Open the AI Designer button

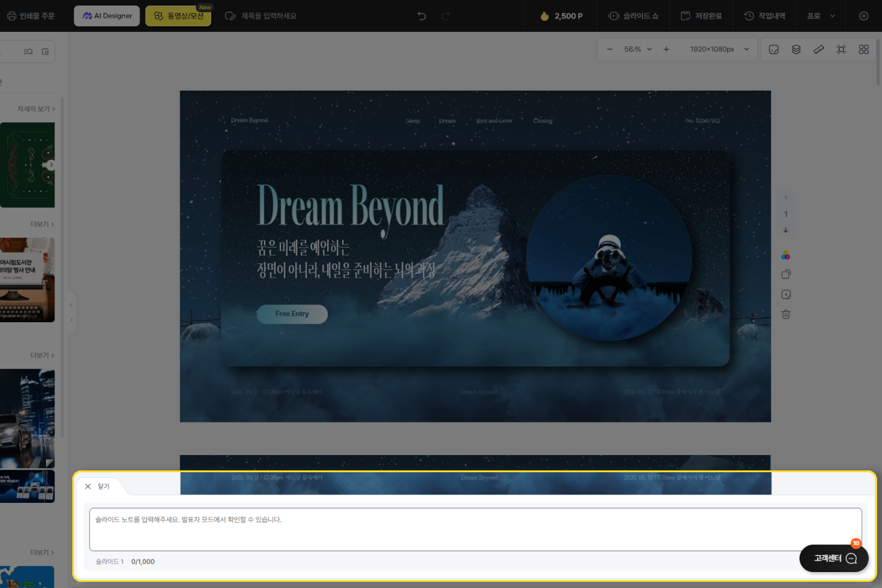point(107,16)
